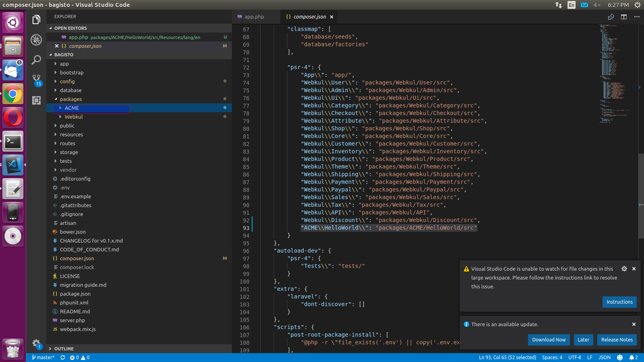The width and height of the screenshot is (644, 362).
Task: Open the clock showing 6:27 PM
Action: pyautogui.click(x=618, y=5)
